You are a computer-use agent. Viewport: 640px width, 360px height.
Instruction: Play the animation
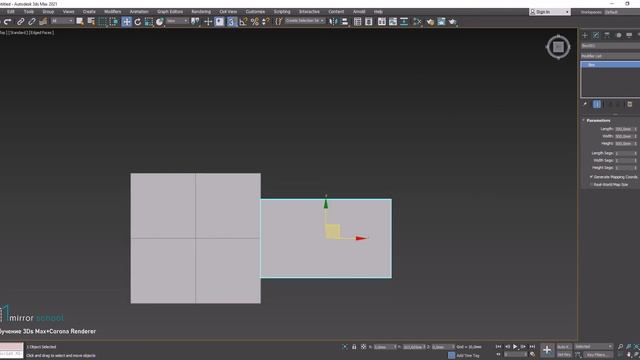pyautogui.click(x=515, y=347)
